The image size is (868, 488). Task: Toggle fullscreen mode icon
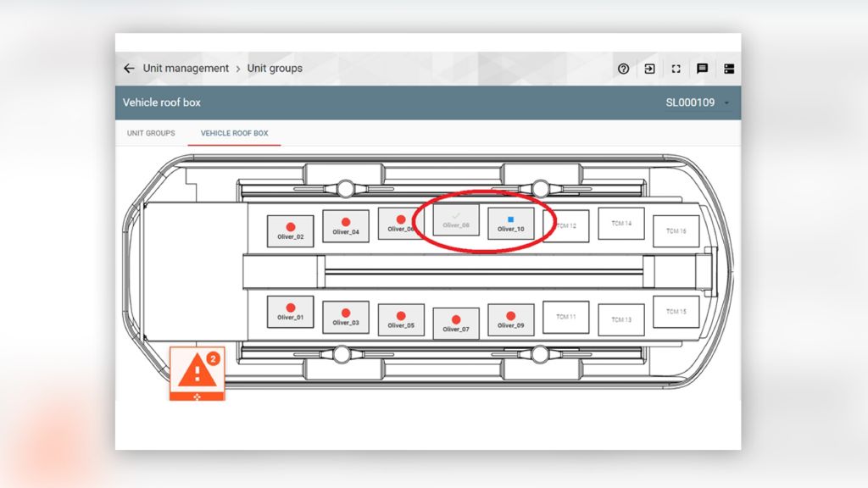pos(676,69)
